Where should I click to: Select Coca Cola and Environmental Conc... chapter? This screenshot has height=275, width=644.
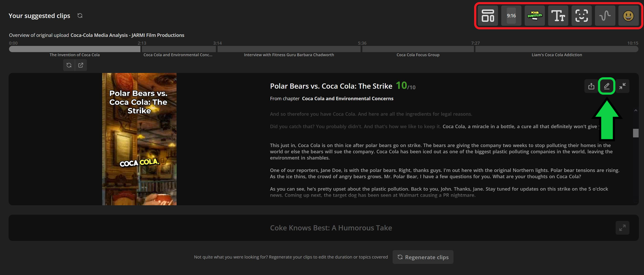178,49
